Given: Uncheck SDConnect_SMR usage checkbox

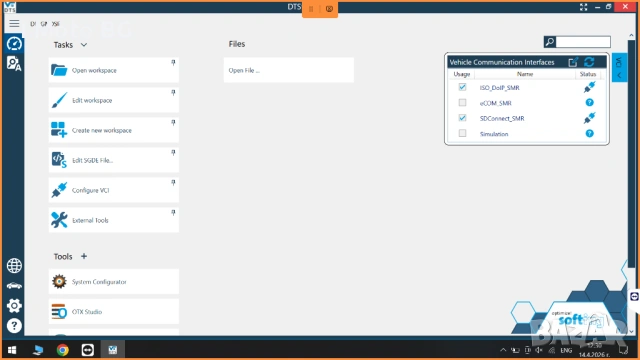Looking at the screenshot, I should click(462, 118).
